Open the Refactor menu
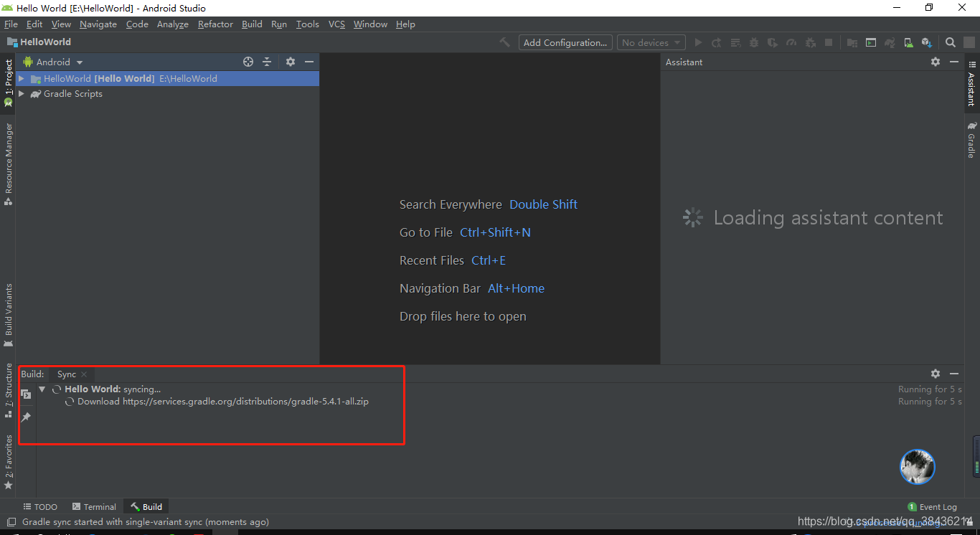Viewport: 980px width, 535px height. pos(215,24)
